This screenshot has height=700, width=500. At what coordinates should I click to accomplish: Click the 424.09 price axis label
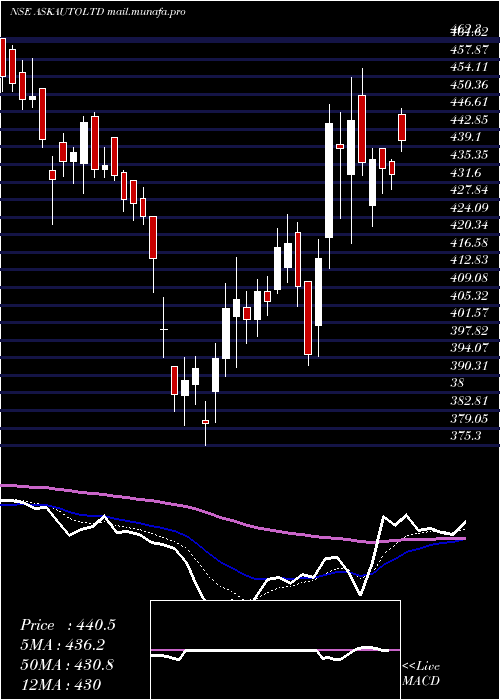coord(470,208)
